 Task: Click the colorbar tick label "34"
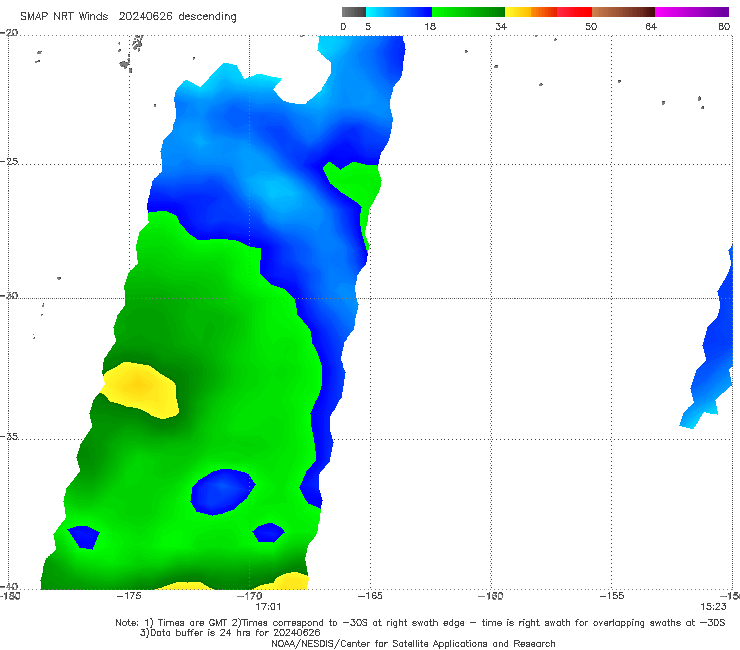501,26
